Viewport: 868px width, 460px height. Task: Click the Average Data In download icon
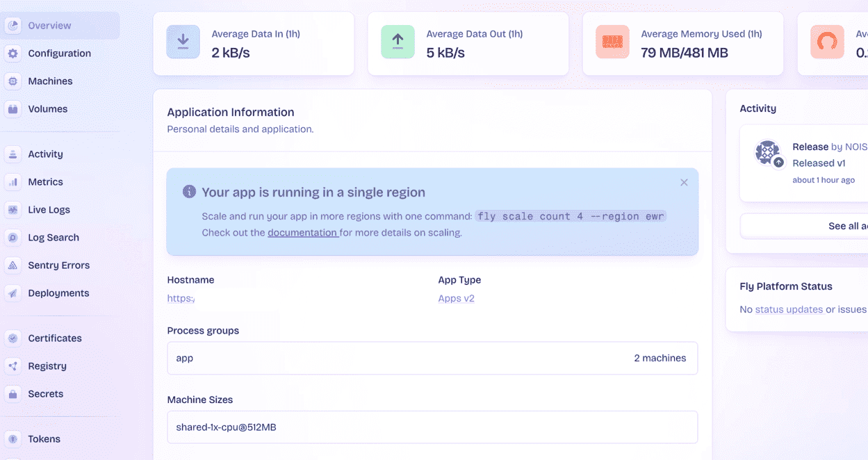(183, 42)
